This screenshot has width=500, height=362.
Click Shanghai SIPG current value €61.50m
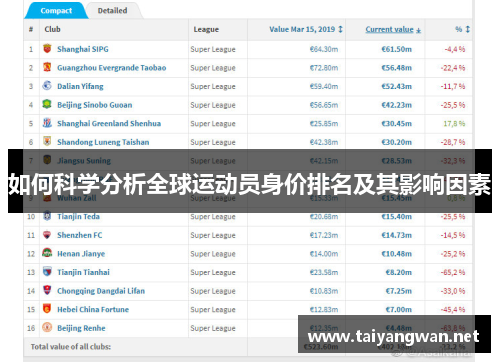(x=397, y=49)
